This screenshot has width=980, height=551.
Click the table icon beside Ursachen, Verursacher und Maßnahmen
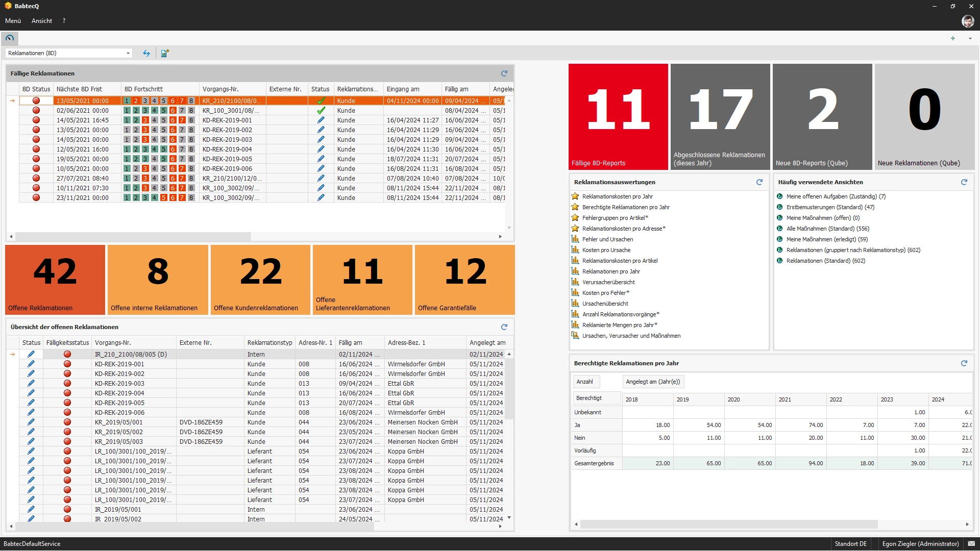575,336
